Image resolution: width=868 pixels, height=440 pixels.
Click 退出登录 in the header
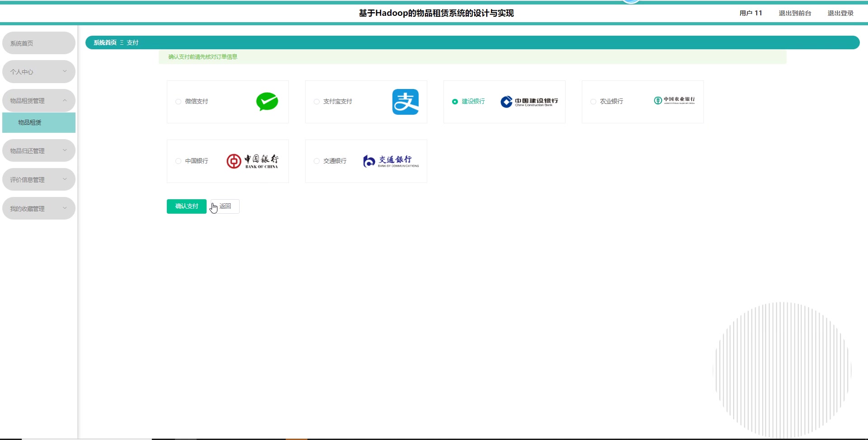[x=840, y=13]
